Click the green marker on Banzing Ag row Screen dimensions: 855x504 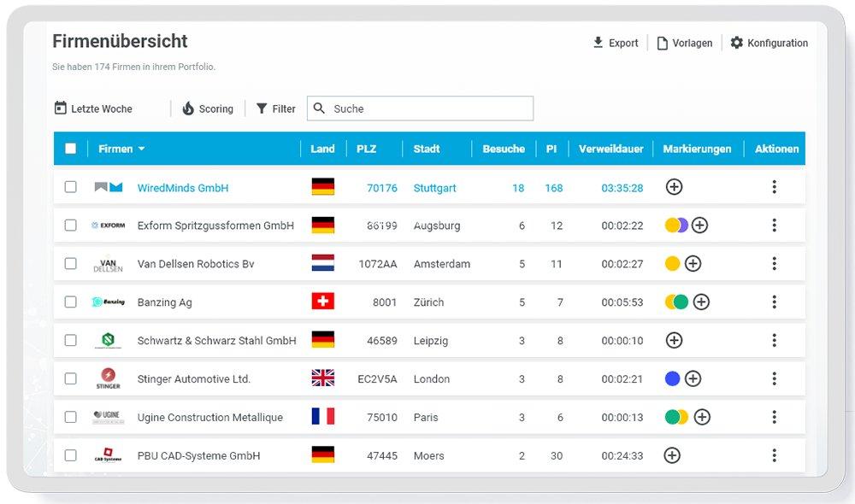681,302
